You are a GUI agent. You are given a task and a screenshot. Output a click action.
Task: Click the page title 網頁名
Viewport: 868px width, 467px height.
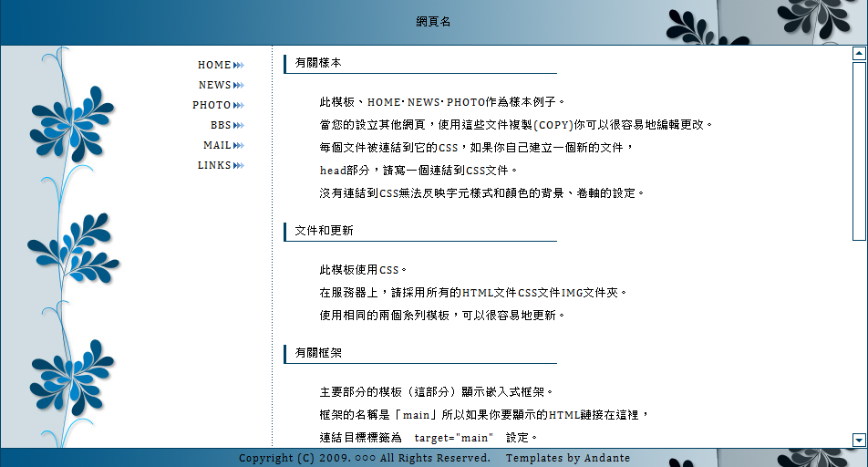coord(433,22)
